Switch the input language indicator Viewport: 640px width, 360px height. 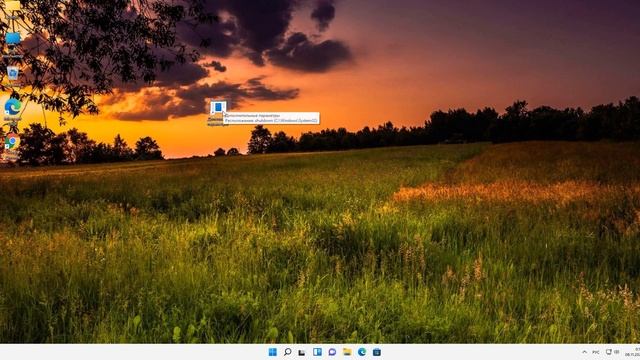(596, 352)
